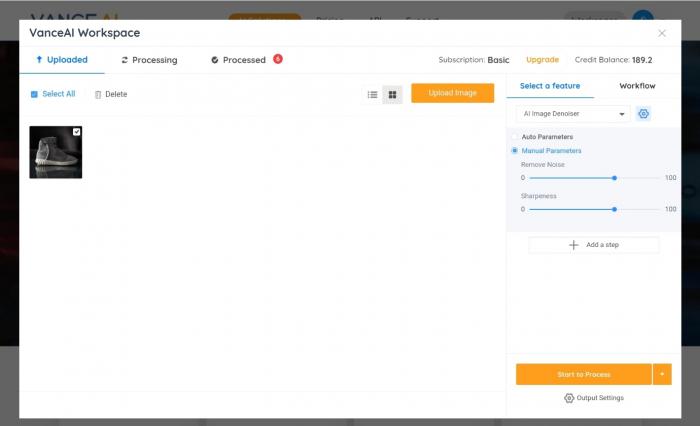
Task: Switch to the Processing tab
Action: pyautogui.click(x=149, y=60)
